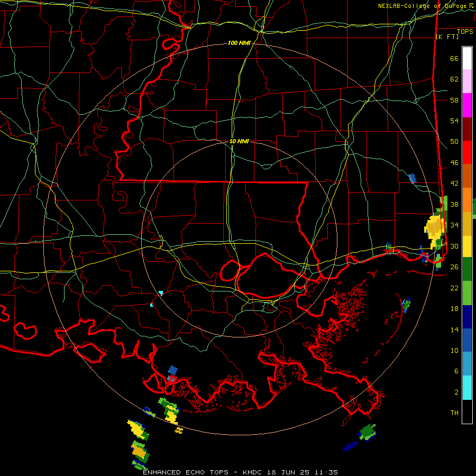Viewport: 476px width, 476px height.
Task: Click the legend value "22"
Action: (454, 288)
